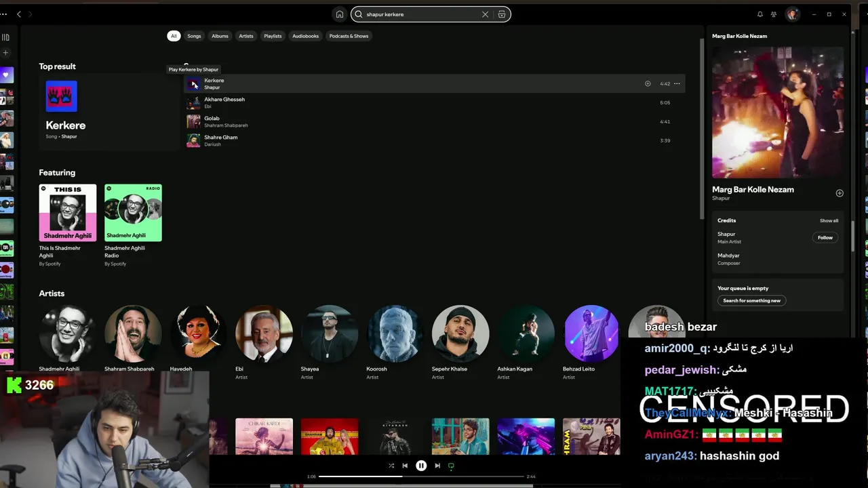
Task: Select the Shahre Gham song by Dariush
Action: [x=434, y=140]
